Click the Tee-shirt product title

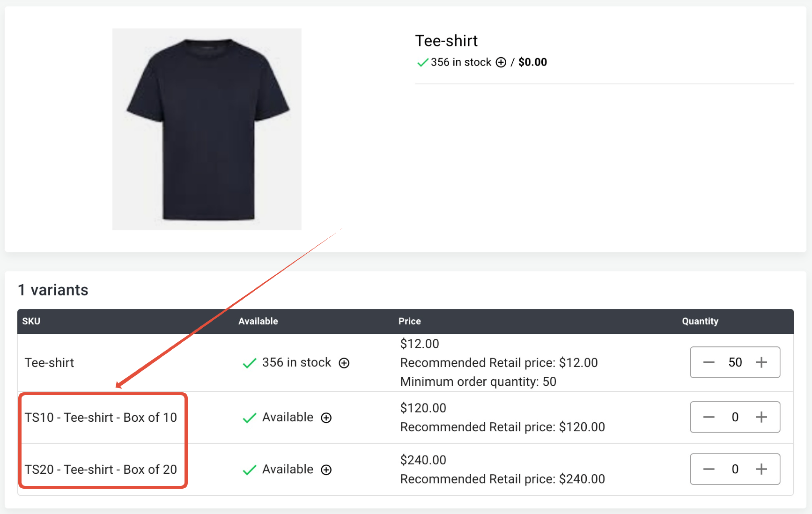coord(446,41)
